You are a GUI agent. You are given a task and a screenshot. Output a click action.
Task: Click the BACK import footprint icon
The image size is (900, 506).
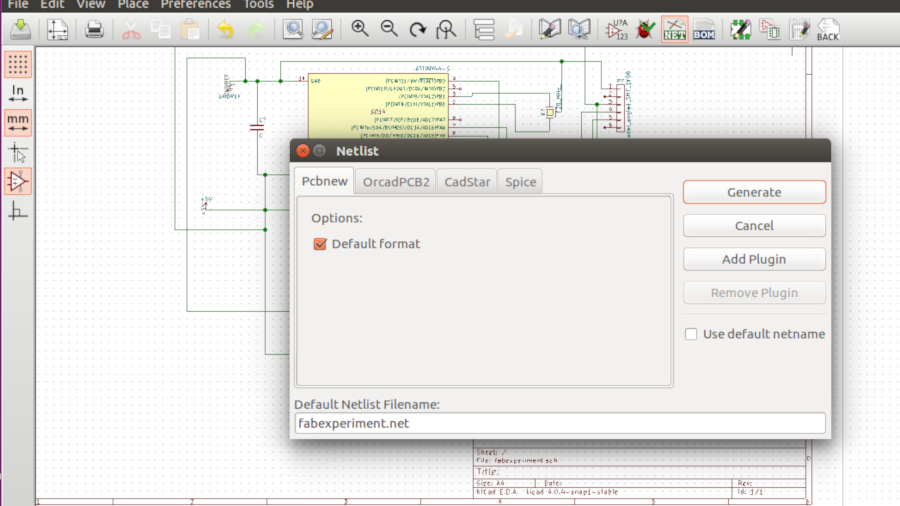828,29
